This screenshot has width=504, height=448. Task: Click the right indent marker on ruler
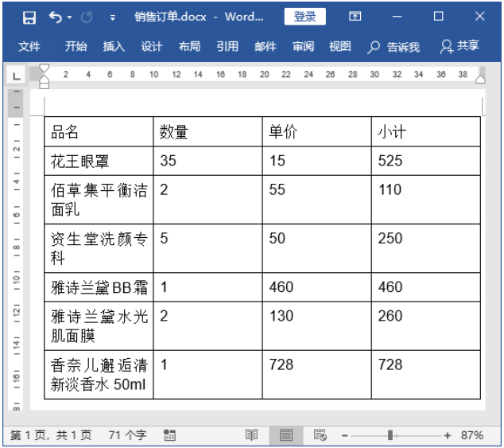coord(480,79)
